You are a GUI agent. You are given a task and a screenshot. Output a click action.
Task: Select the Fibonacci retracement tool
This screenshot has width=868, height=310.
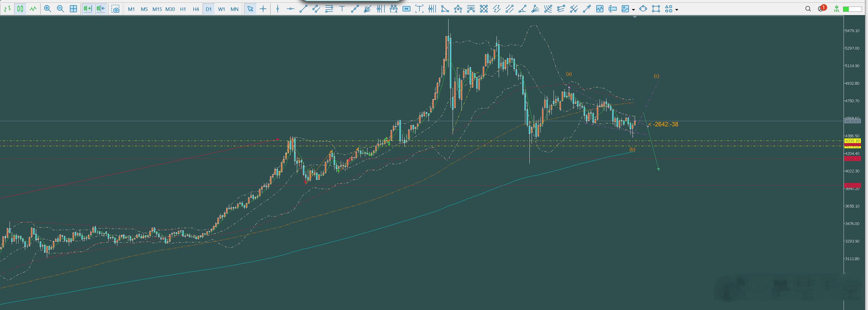tap(329, 9)
